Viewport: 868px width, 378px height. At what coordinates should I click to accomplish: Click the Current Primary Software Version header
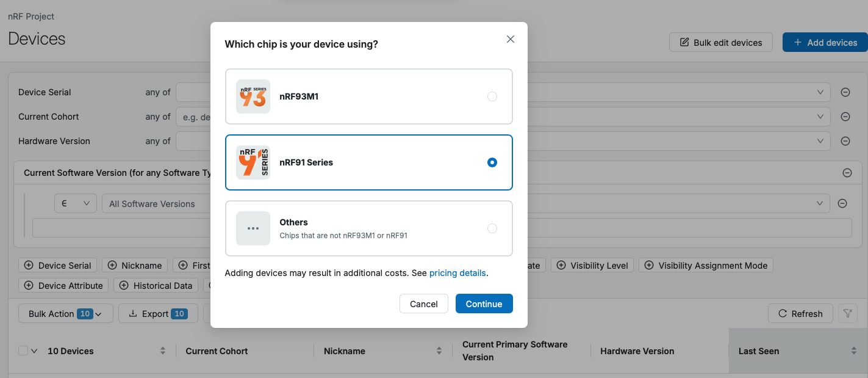515,351
